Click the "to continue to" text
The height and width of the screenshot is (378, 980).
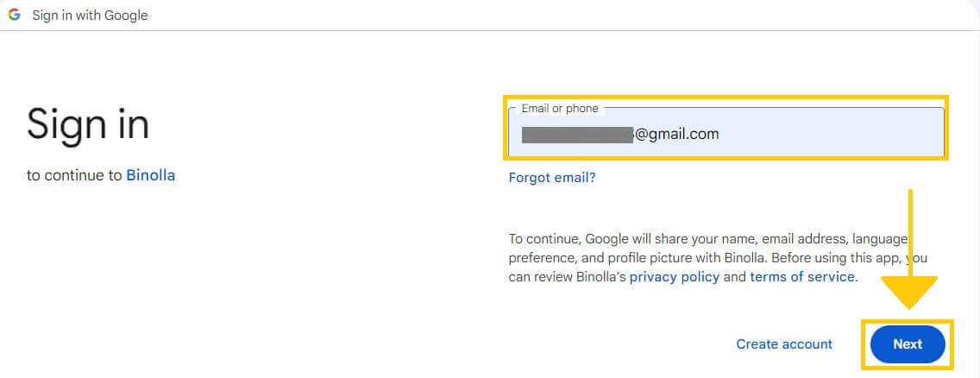(74, 175)
